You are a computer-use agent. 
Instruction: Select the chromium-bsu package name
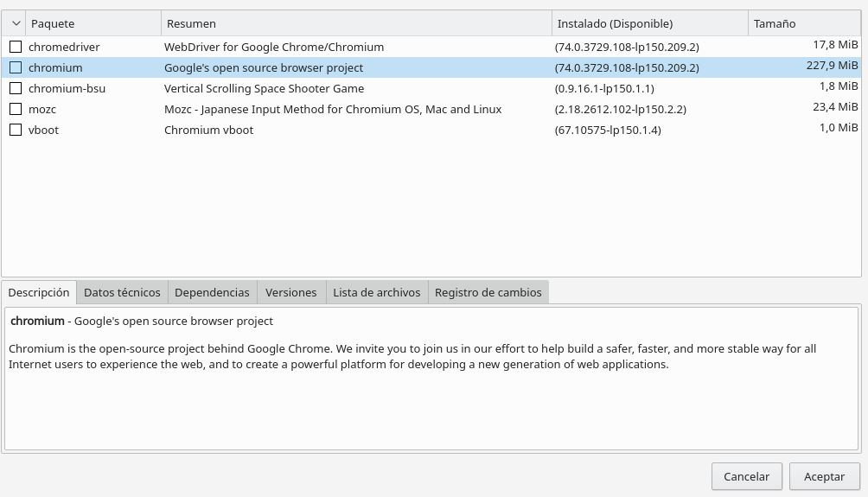[67, 88]
